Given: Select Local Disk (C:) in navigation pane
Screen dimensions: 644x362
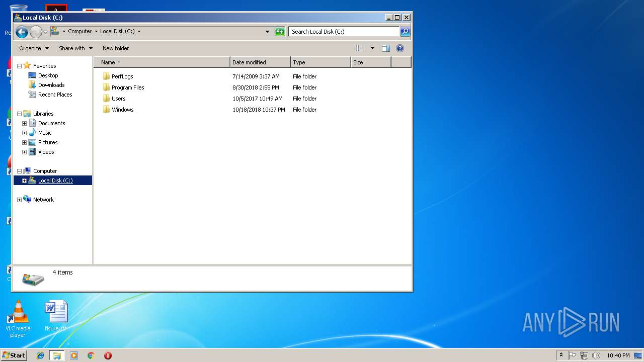Looking at the screenshot, I should coord(55,180).
